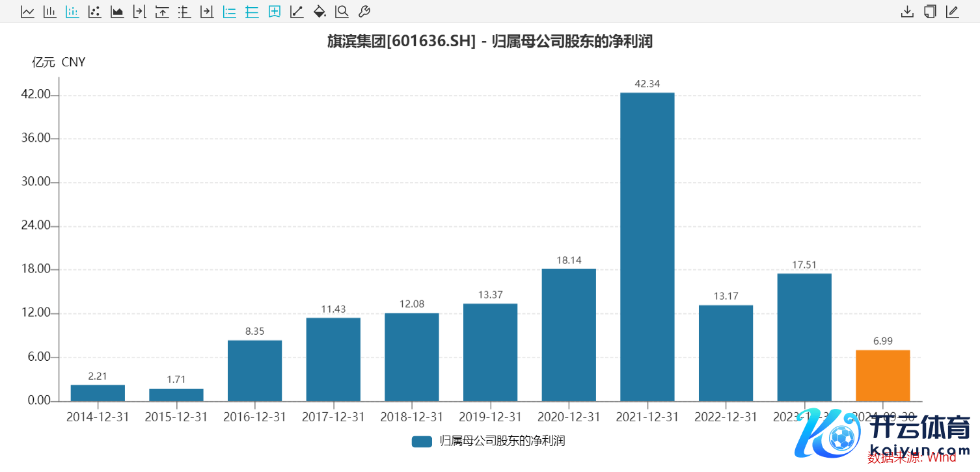Open the magnifier zoom tool
Viewport: 980px width, 472px height.
pos(342,12)
